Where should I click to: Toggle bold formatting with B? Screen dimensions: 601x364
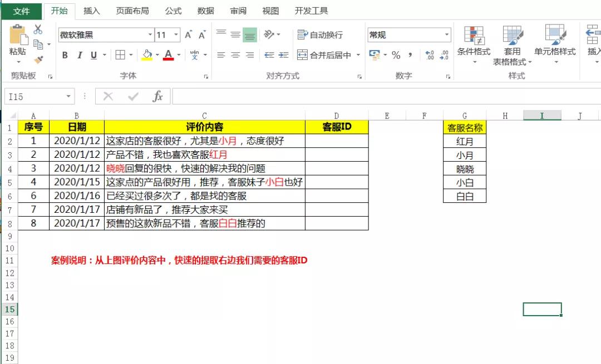coord(65,55)
